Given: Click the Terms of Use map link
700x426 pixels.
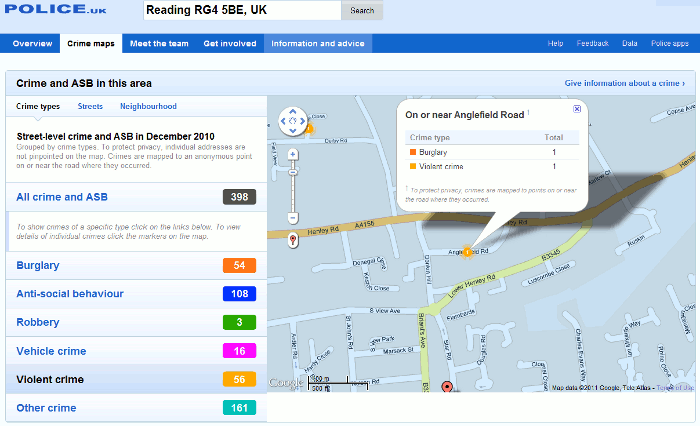Looking at the screenshot, I should click(675, 388).
